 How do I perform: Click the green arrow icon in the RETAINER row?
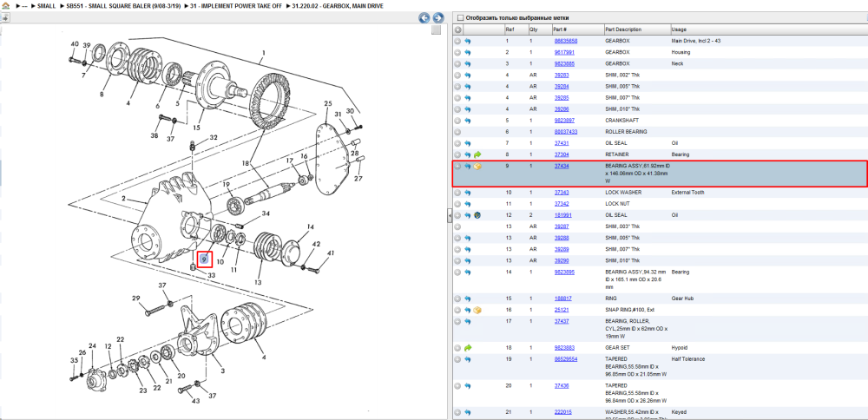point(477,154)
